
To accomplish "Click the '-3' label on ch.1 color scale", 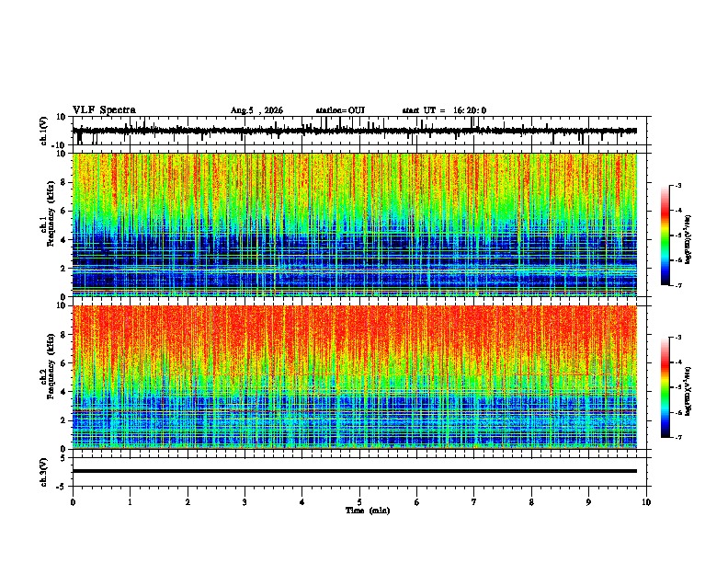I will (x=677, y=185).
